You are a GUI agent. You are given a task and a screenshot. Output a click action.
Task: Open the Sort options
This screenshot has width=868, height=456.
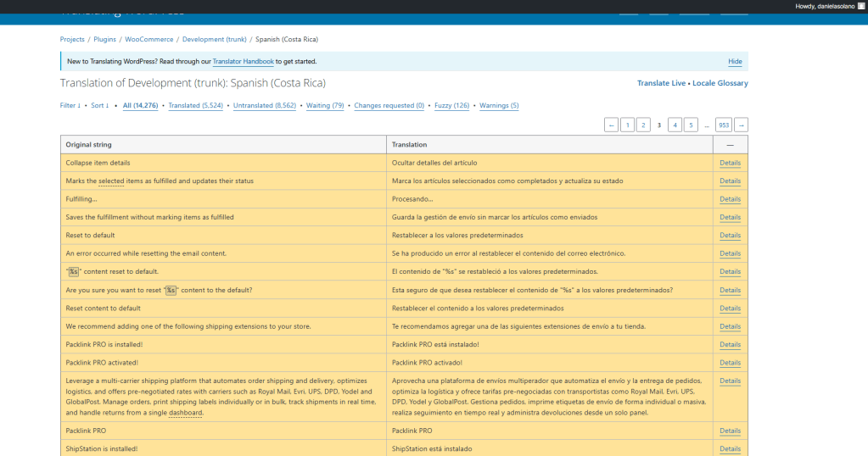100,106
